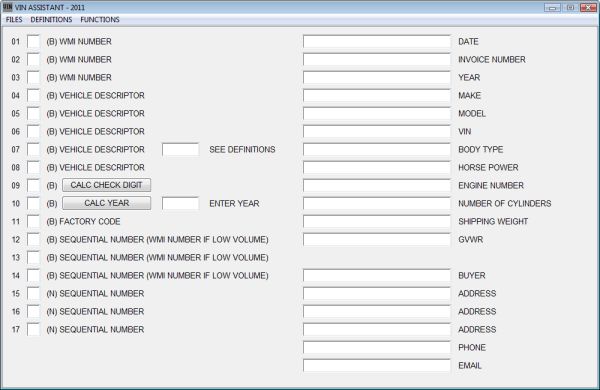
Task: Click position 11 FACTORY CODE box
Action: click(x=33, y=221)
